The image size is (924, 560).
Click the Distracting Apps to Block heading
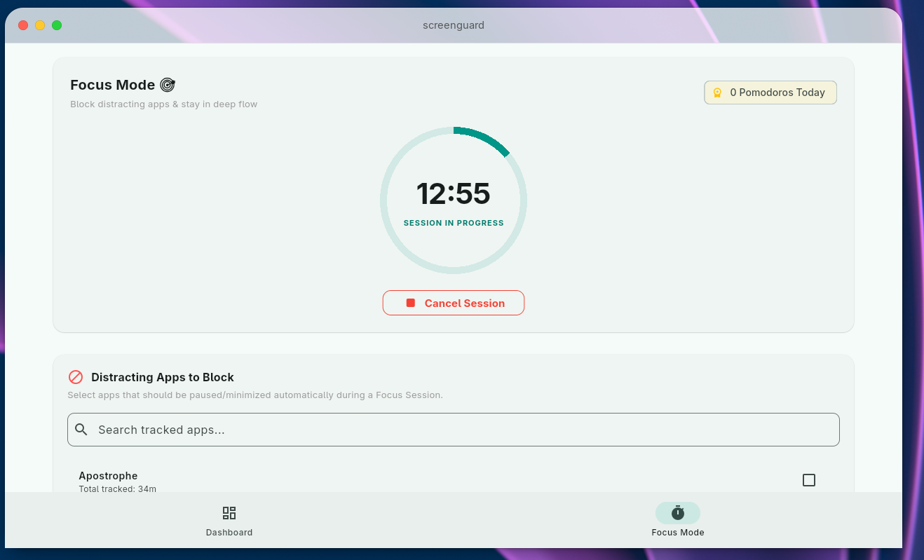point(163,377)
